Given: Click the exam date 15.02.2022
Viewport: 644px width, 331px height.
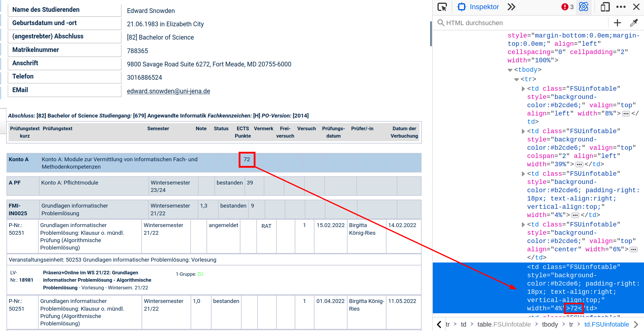Looking at the screenshot, I should 330,225.
